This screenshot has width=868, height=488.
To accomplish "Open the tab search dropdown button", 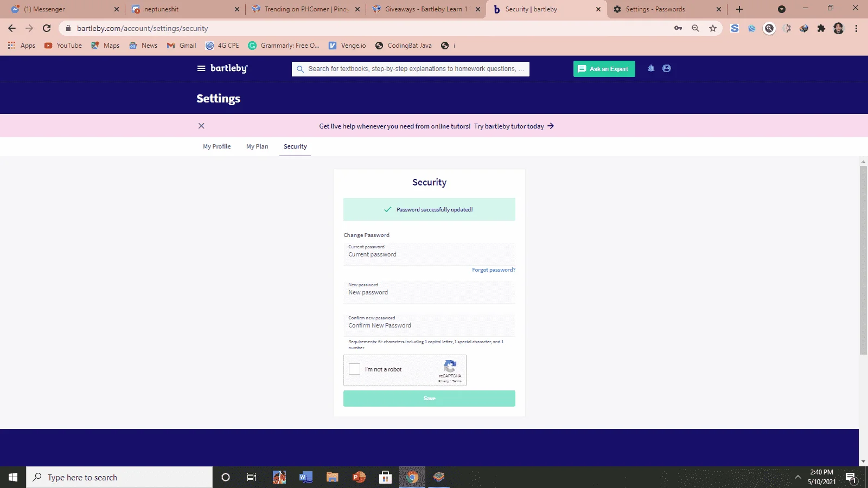I will (x=782, y=9).
